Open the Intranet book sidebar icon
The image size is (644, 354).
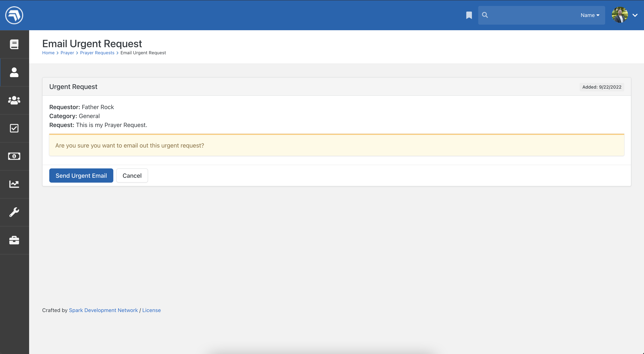click(14, 44)
